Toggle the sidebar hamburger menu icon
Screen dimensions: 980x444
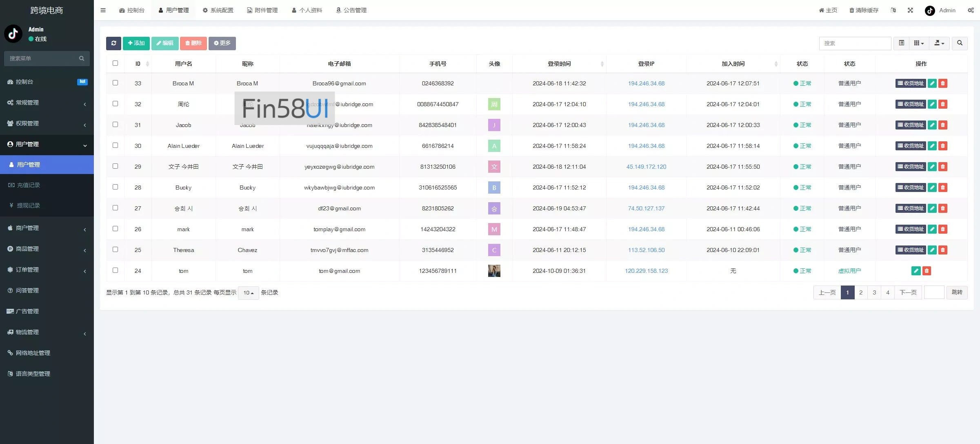pos(103,10)
